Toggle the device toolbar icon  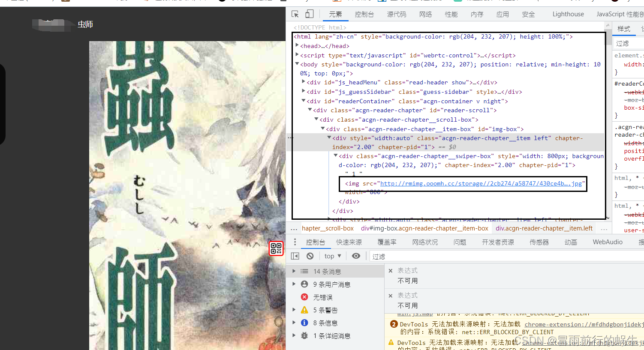click(x=309, y=14)
